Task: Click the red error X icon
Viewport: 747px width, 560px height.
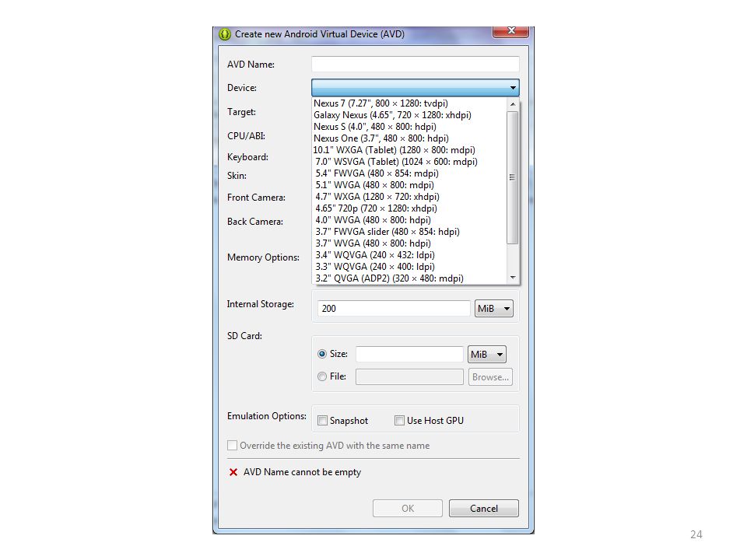Action: click(233, 472)
